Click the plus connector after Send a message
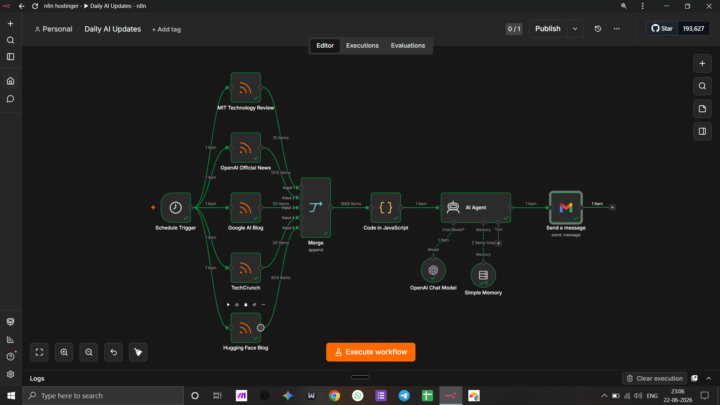 point(612,208)
